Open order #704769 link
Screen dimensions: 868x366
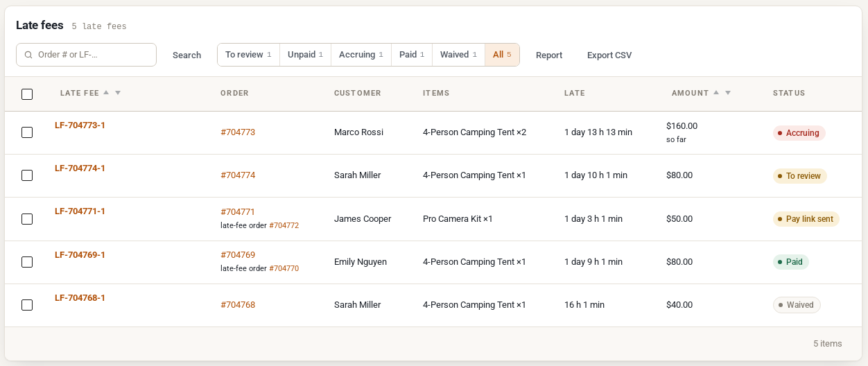[x=238, y=255]
